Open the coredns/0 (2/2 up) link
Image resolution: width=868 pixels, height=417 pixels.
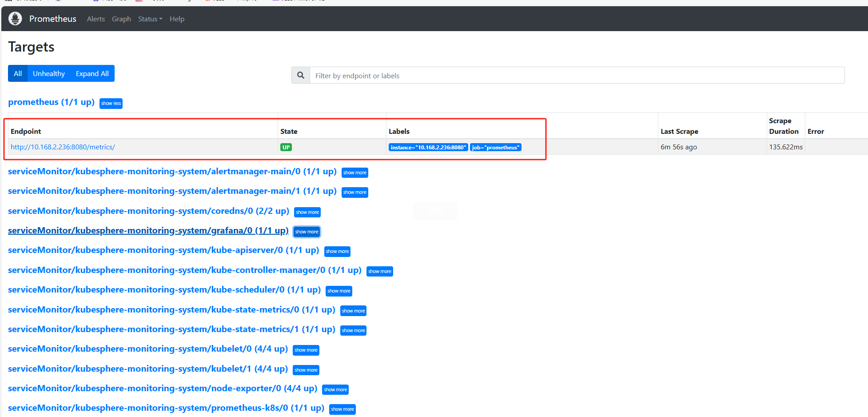pos(149,211)
